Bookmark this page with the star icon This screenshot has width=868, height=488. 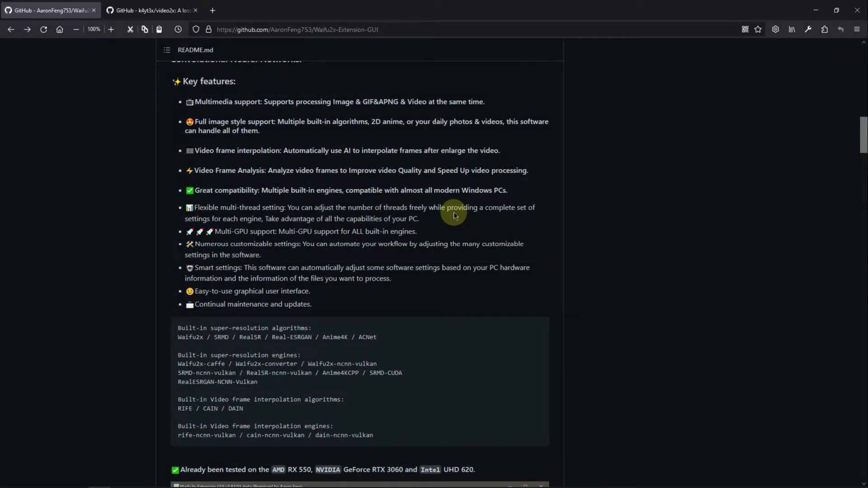(x=758, y=29)
